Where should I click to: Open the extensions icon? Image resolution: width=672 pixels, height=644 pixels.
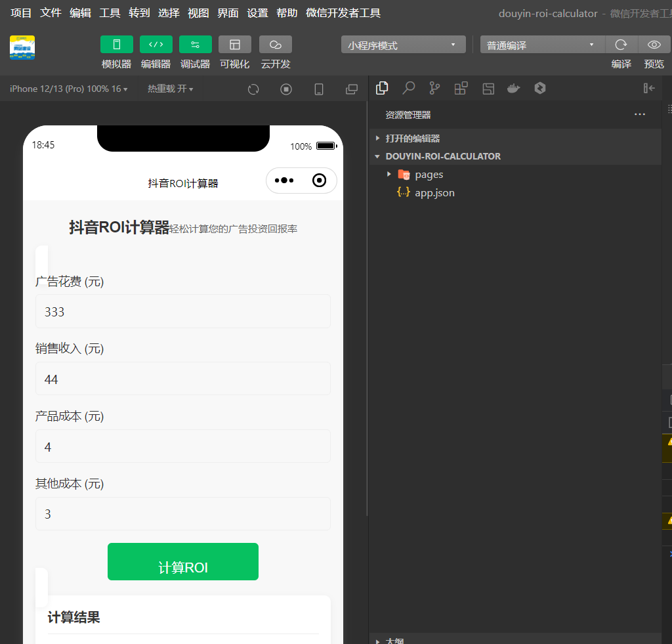pos(461,89)
